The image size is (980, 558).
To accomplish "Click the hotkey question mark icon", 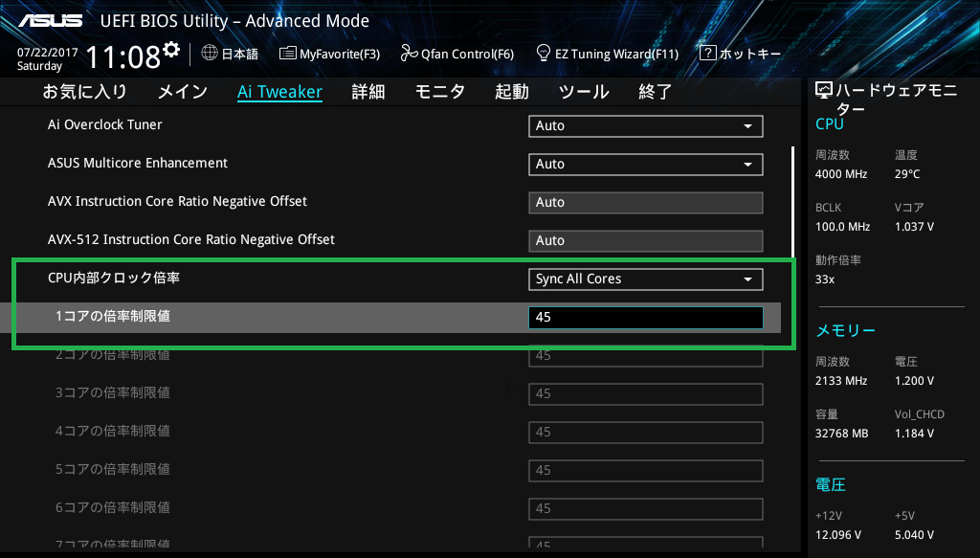I will click(707, 53).
